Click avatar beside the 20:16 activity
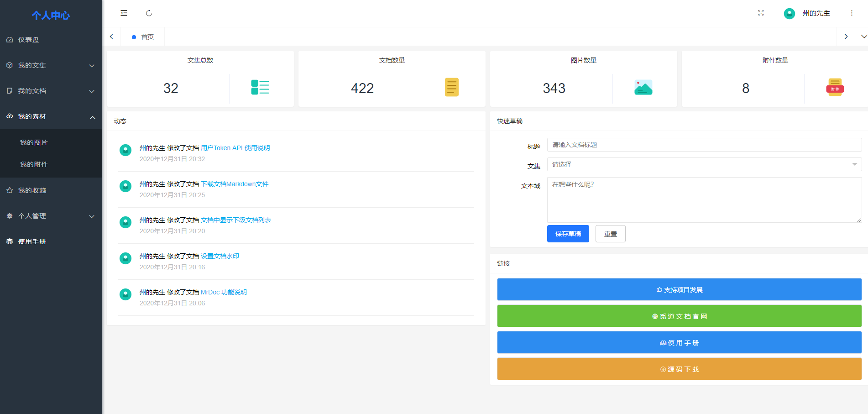Viewport: 868px width, 414px height. 125,258
